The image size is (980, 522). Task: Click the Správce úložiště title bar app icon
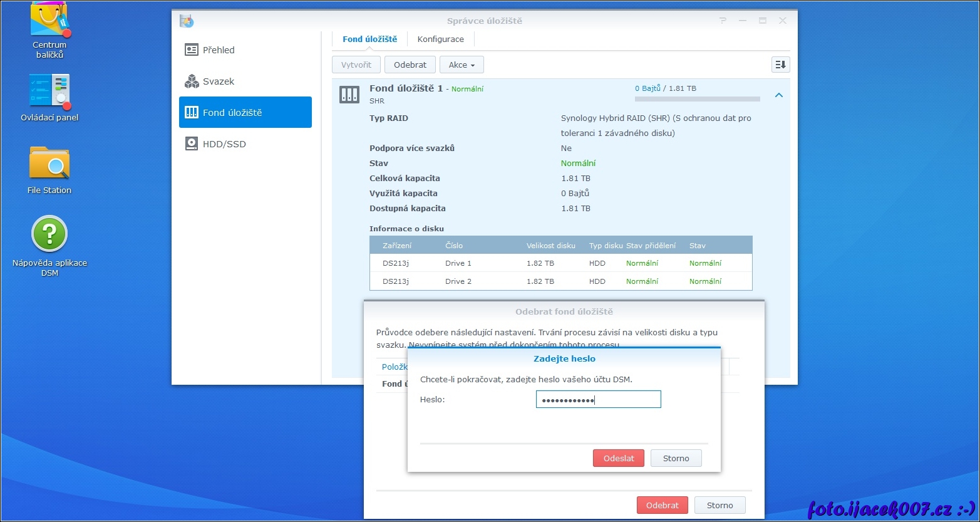[186, 21]
